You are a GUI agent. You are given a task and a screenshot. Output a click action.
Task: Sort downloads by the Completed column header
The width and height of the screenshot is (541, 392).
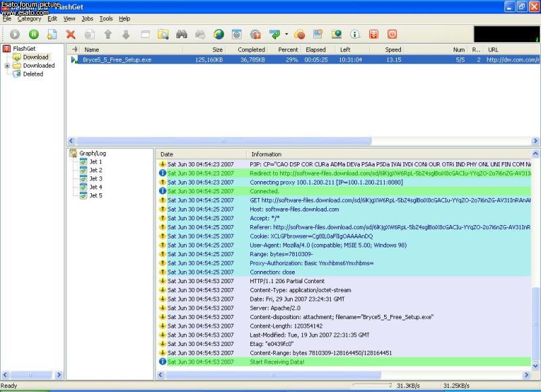pos(248,49)
